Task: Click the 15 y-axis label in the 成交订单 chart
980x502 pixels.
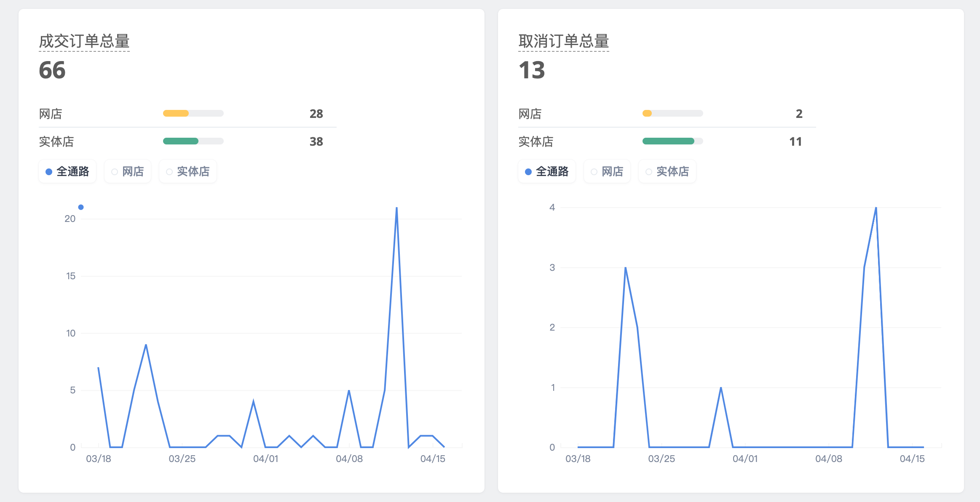Action: 71,276
